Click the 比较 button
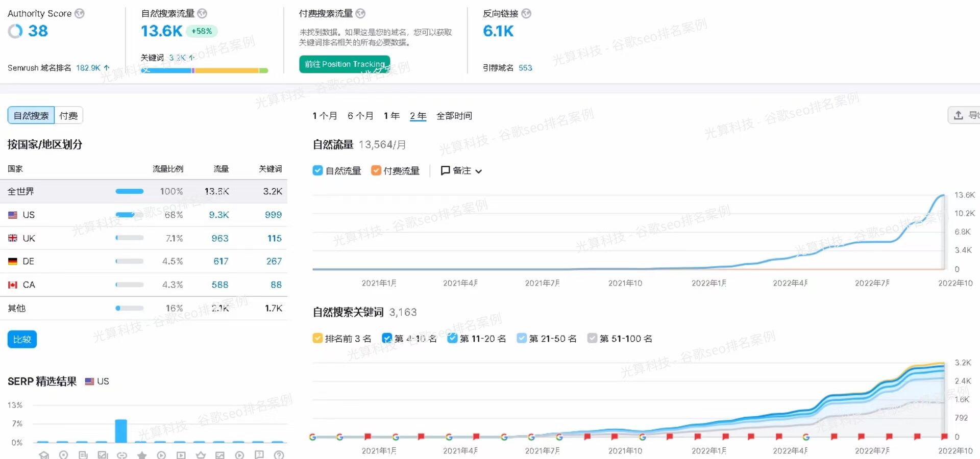 coord(22,339)
